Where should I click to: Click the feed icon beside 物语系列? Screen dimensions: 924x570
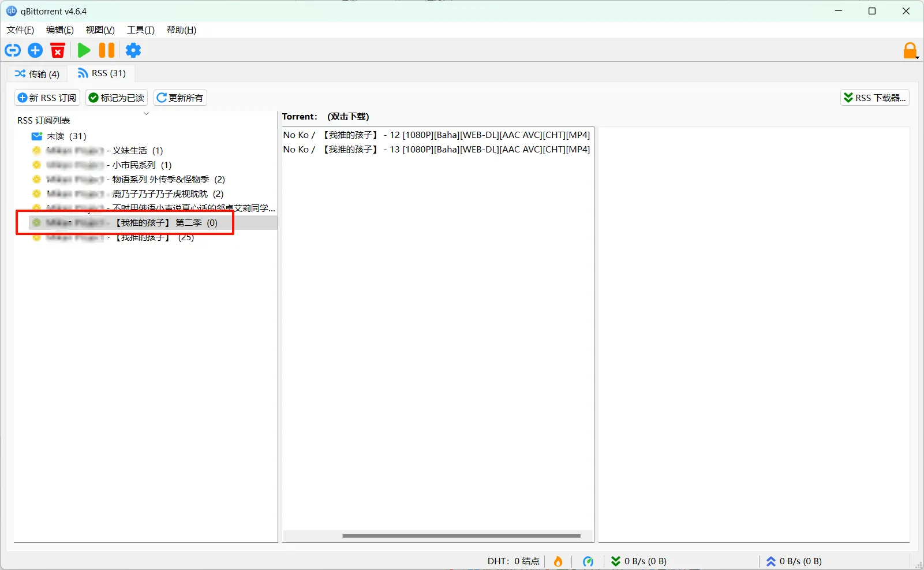[x=36, y=180]
